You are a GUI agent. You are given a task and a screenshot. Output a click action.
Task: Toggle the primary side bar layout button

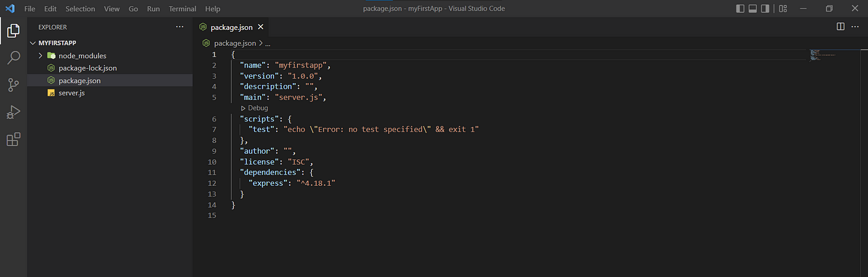[740, 9]
